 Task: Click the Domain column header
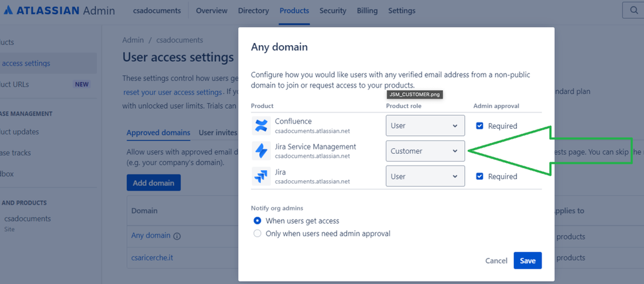point(144,211)
